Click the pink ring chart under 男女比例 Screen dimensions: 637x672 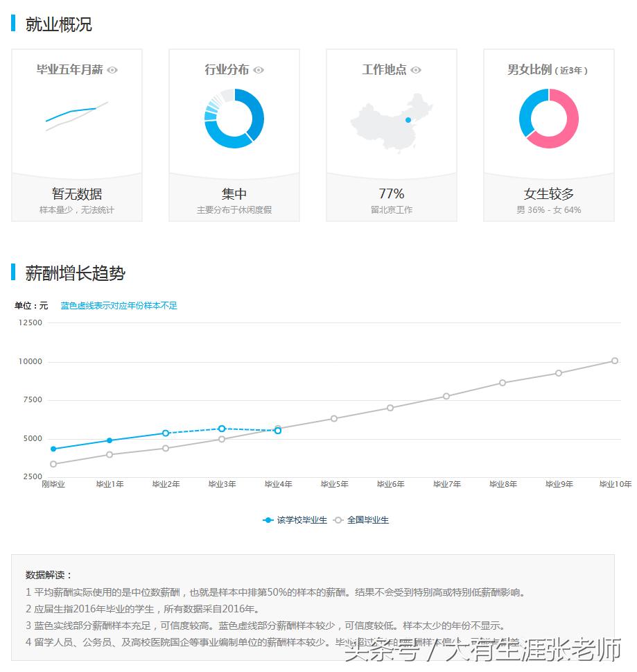coord(548,118)
